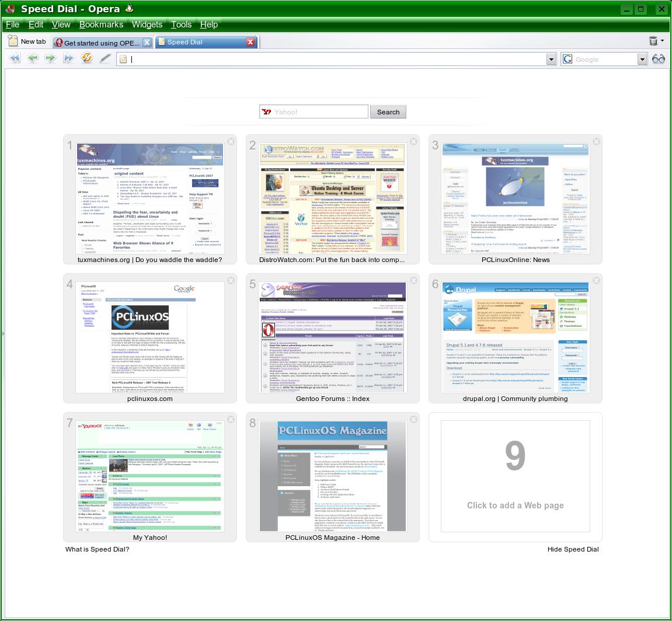672x621 pixels.
Task: Switch to Get started using OPE... tab
Action: click(x=102, y=43)
